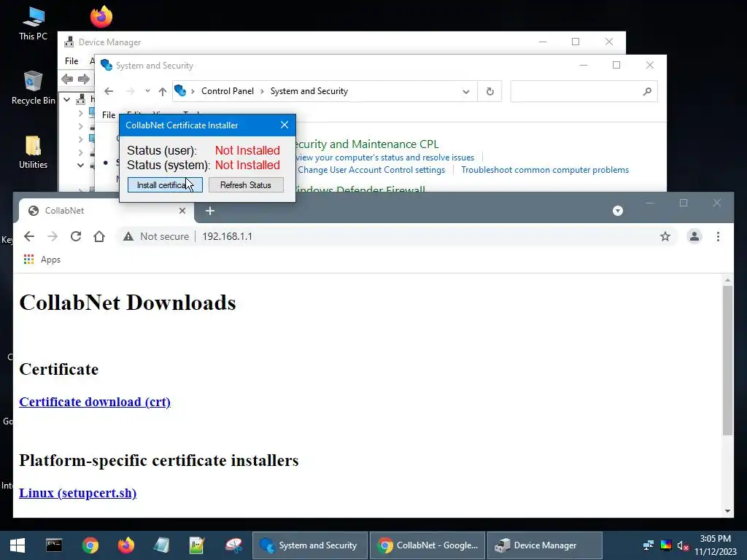Launch pinned Chrome icon in taskbar

[90, 545]
